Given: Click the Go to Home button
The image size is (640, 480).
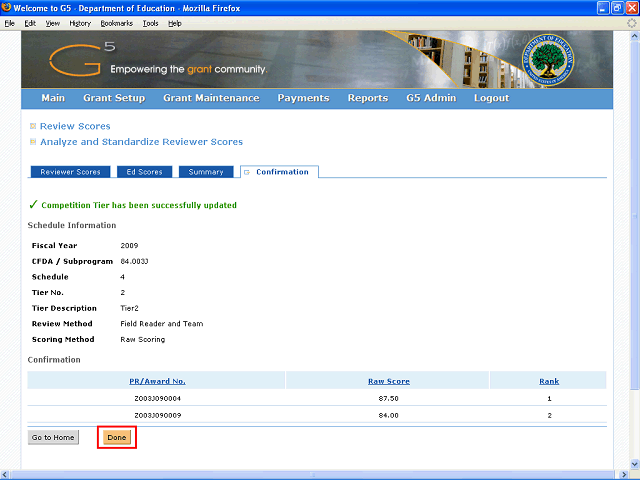Looking at the screenshot, I should 53,437.
